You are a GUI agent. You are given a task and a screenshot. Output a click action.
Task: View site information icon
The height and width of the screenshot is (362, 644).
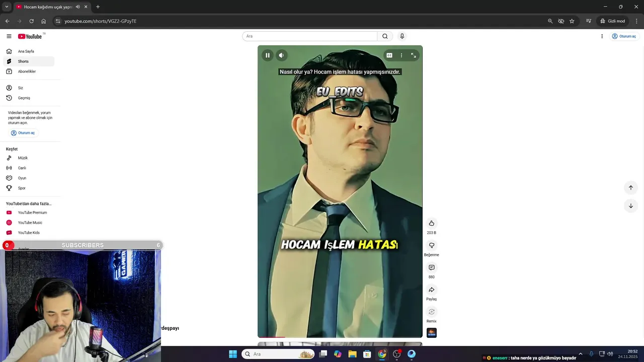coord(58,21)
